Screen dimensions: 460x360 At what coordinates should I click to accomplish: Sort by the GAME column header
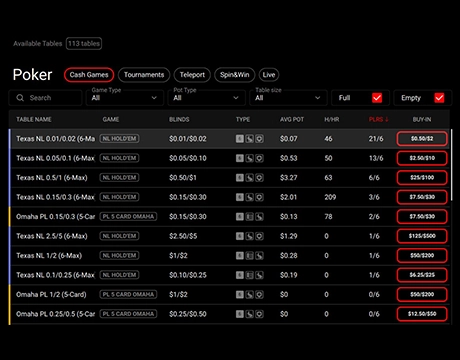111,119
